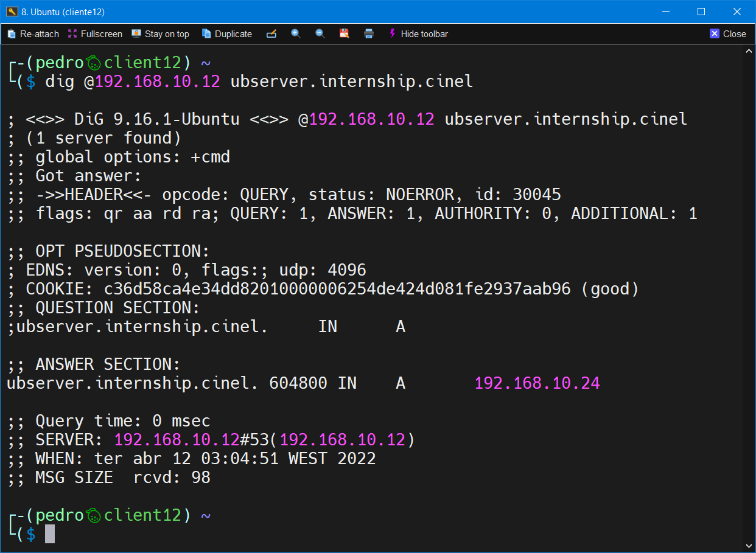The height and width of the screenshot is (553, 756).
Task: Click the terminal cursor at bottom prompt
Action: (50, 534)
